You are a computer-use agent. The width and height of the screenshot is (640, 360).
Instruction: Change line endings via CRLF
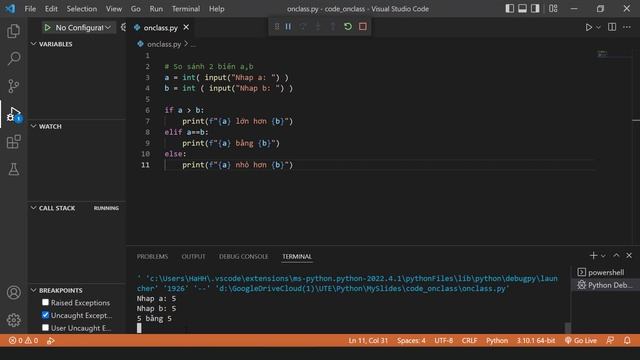[469, 340]
